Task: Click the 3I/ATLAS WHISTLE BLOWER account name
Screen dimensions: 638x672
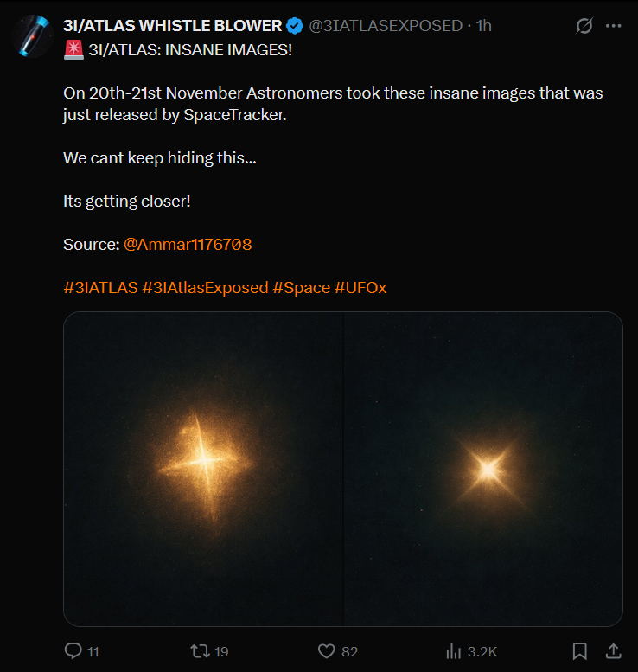Action: (172, 26)
